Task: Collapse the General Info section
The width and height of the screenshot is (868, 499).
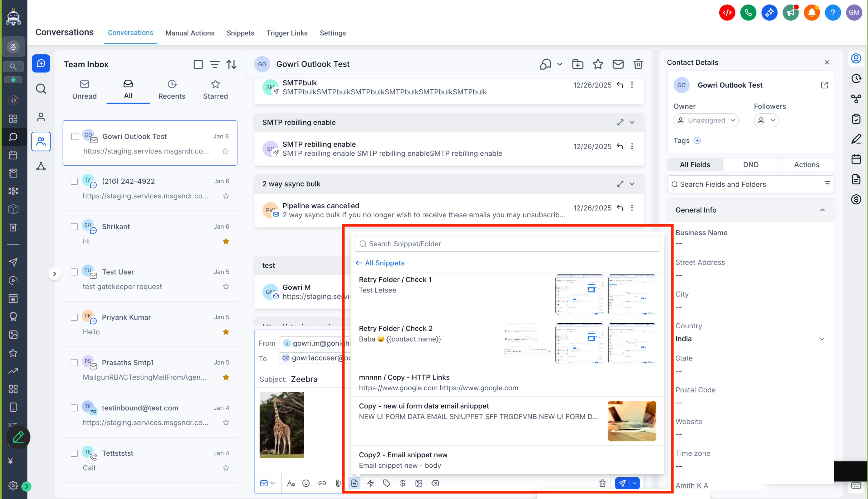Action: pos(822,210)
